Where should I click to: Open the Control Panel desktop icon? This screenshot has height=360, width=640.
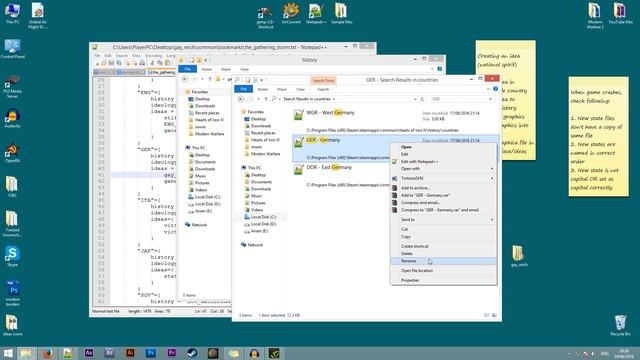point(12,49)
